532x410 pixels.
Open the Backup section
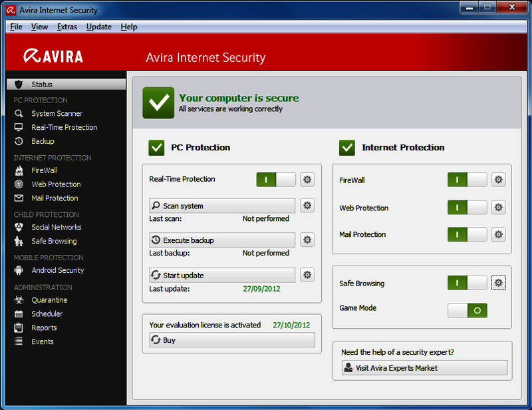pos(43,141)
